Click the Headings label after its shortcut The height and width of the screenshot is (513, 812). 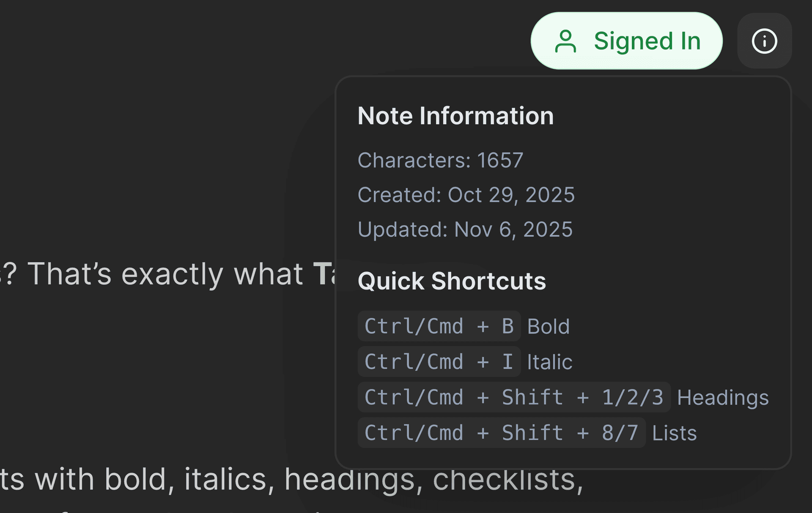pyautogui.click(x=723, y=397)
